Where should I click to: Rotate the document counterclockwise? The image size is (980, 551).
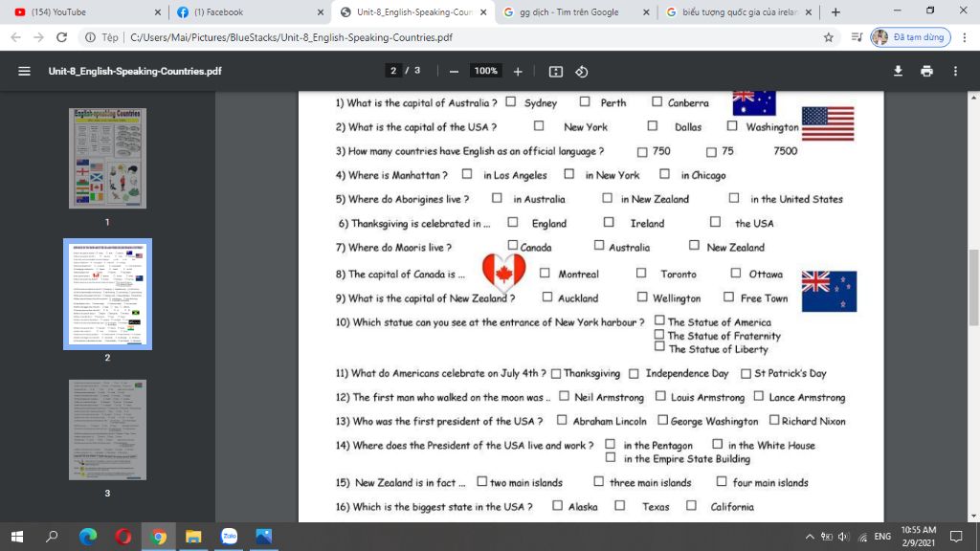click(581, 71)
